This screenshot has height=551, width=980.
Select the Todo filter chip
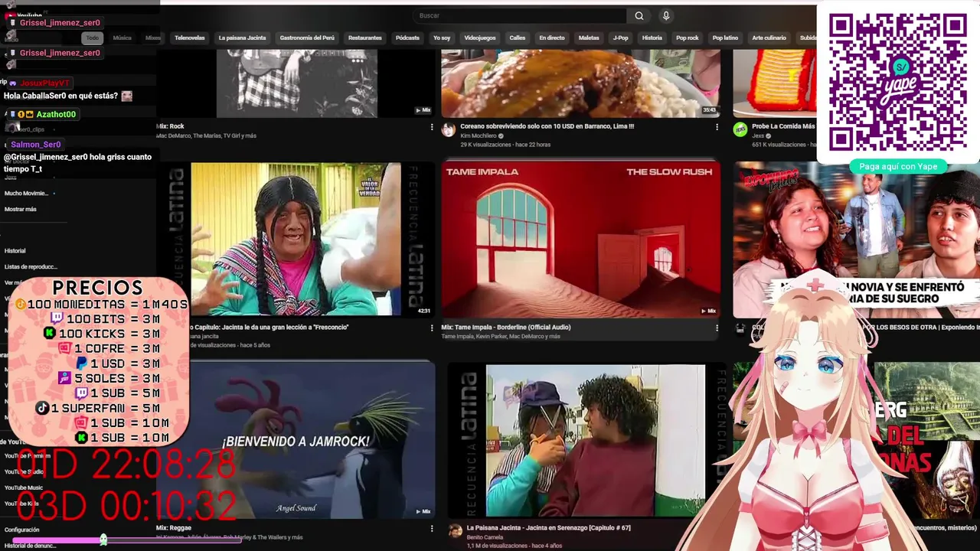pyautogui.click(x=93, y=37)
